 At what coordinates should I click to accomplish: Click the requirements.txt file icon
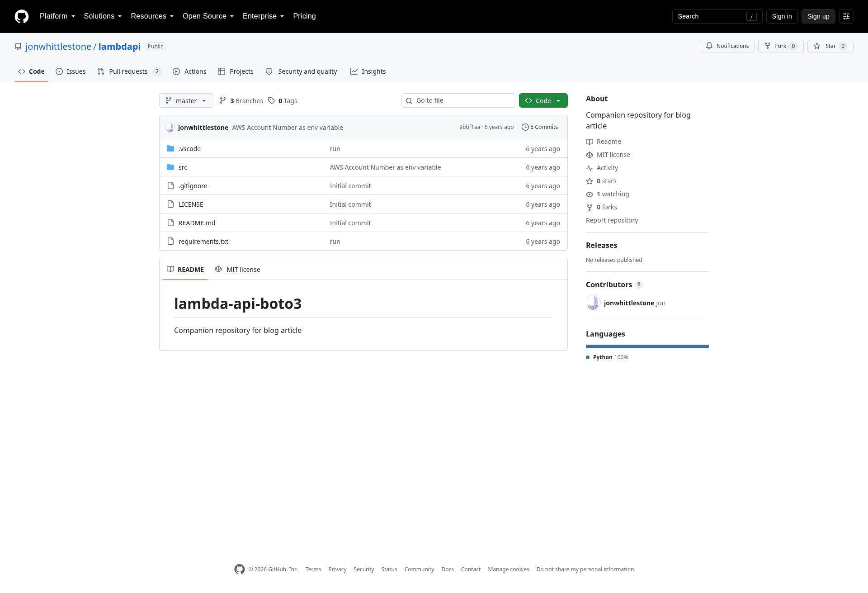[170, 241]
